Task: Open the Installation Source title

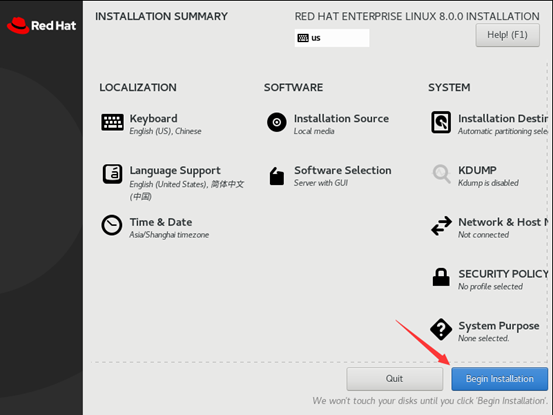Action: [x=341, y=118]
